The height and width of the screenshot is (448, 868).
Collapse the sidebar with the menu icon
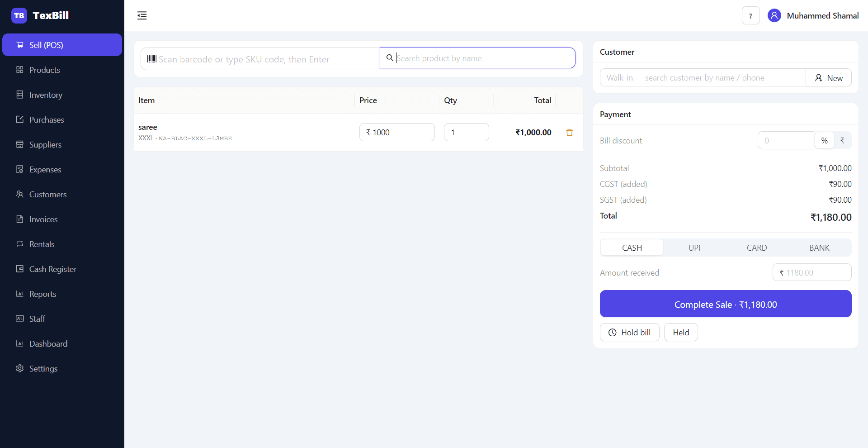[x=142, y=15]
